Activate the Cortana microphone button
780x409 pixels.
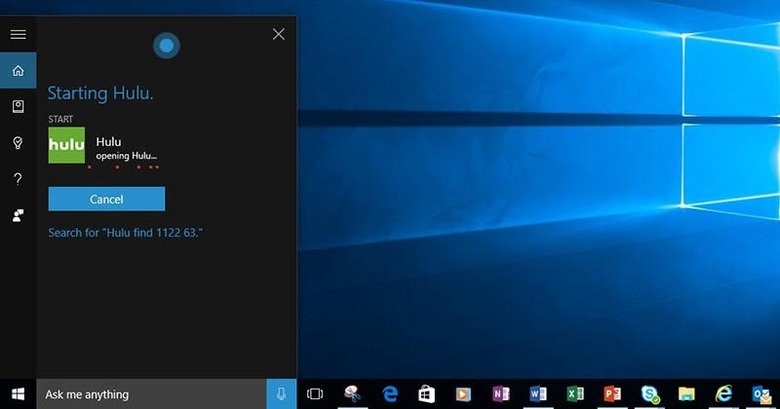(281, 394)
